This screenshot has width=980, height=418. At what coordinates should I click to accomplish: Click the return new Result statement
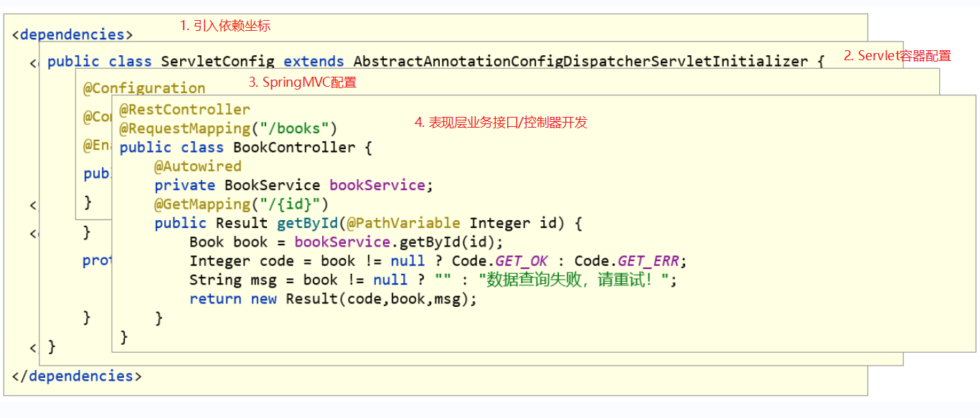(333, 299)
